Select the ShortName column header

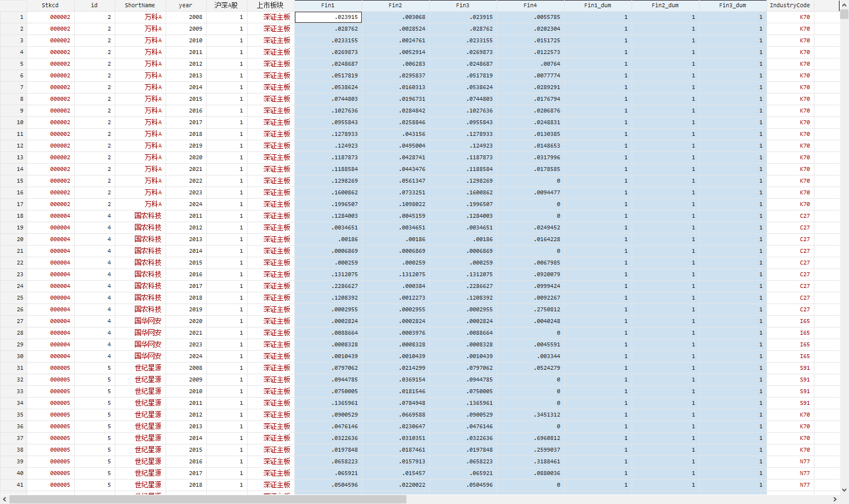pos(140,5)
